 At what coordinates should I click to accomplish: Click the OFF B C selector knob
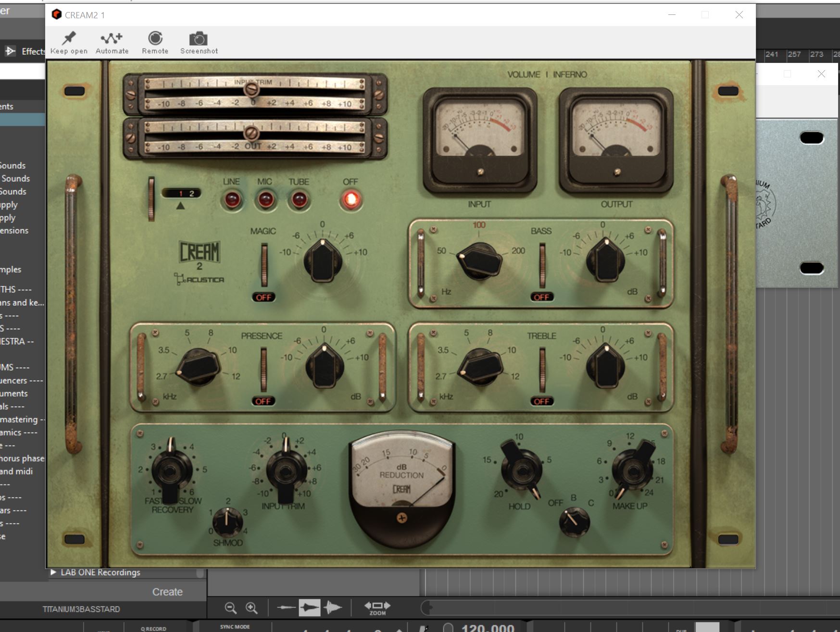click(574, 522)
